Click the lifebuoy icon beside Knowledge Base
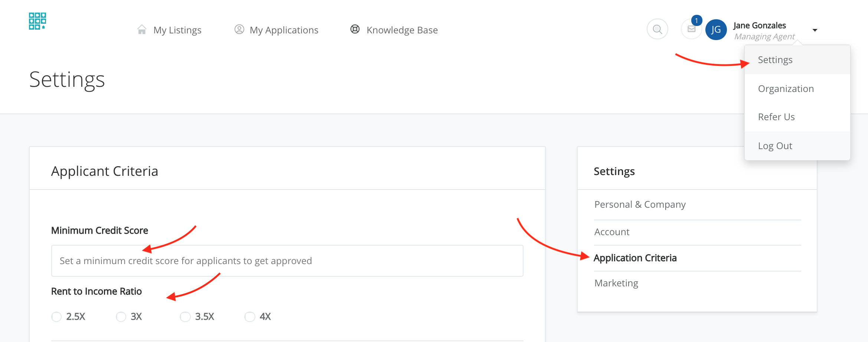Image resolution: width=868 pixels, height=342 pixels. pyautogui.click(x=355, y=29)
